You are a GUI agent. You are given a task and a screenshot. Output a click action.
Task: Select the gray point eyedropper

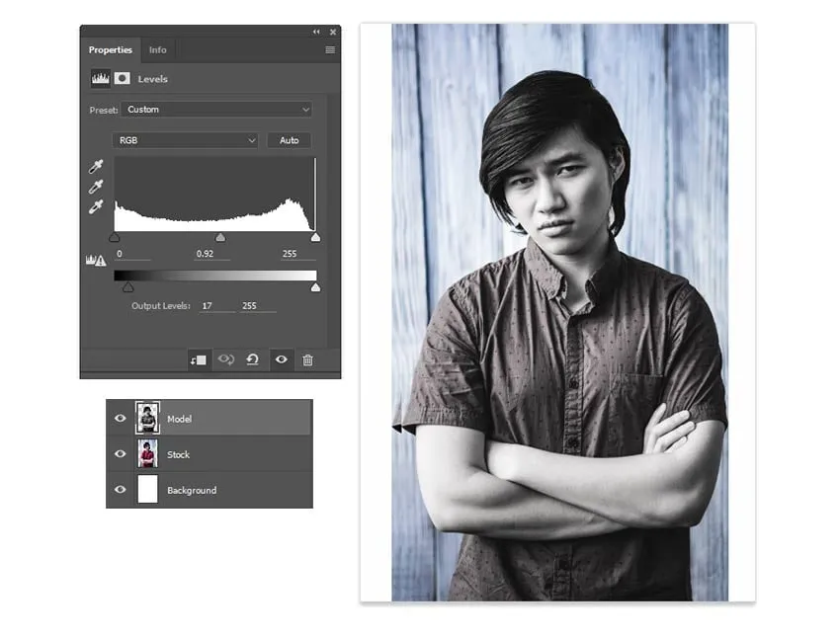point(96,188)
